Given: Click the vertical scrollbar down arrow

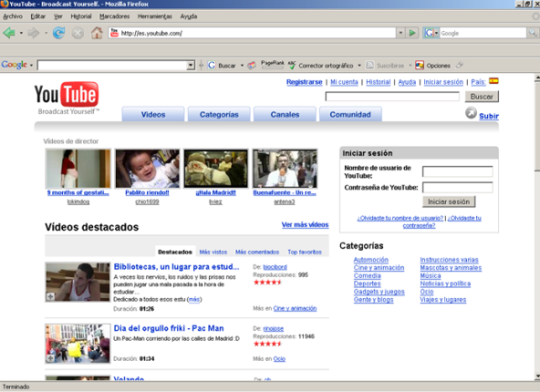Looking at the screenshot, I should (x=537, y=376).
